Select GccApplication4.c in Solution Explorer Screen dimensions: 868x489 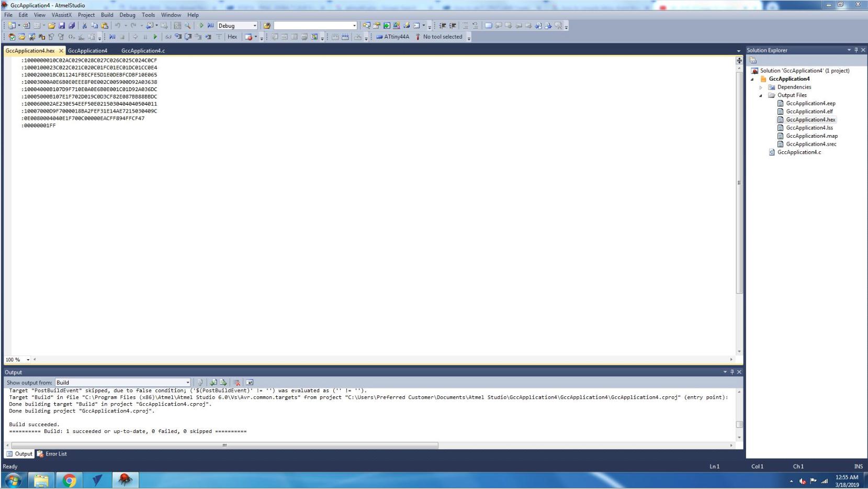(x=799, y=152)
